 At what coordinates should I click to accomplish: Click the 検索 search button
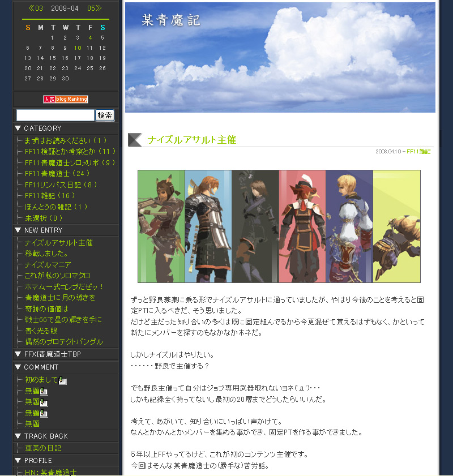click(x=105, y=115)
